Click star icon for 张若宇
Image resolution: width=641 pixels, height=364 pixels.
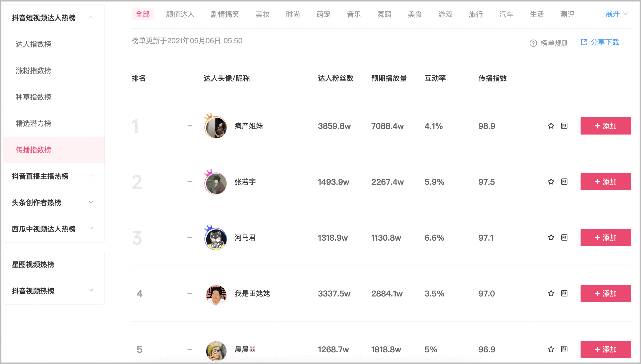point(551,181)
